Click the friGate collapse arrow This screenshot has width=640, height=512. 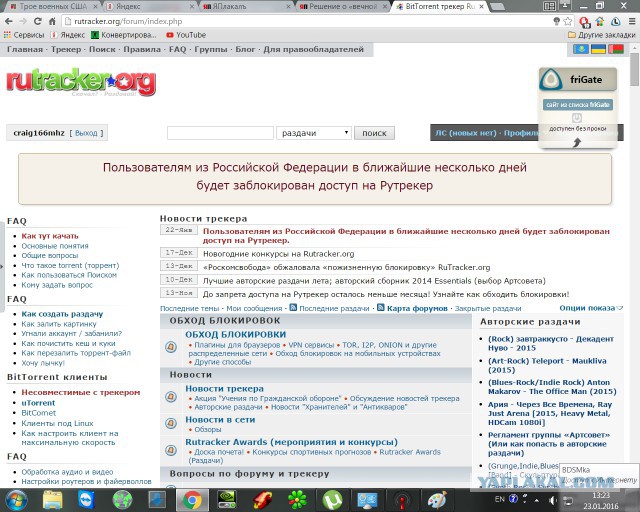coord(577,142)
